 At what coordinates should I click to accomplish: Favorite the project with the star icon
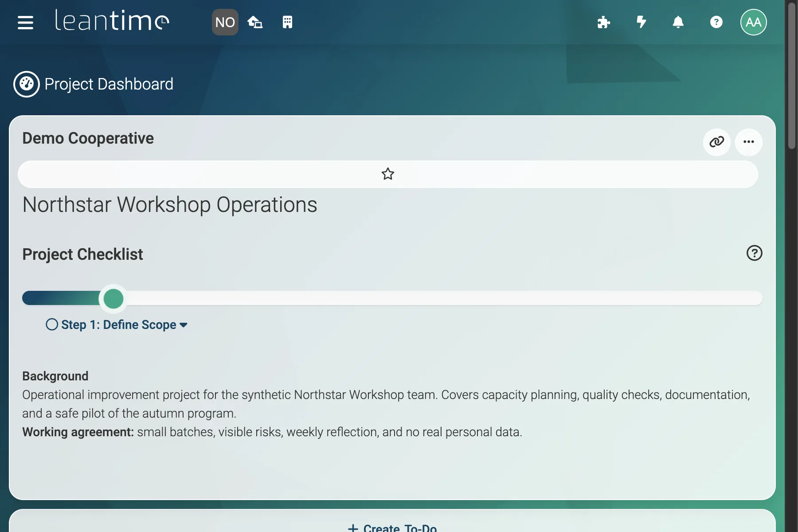[387, 174]
